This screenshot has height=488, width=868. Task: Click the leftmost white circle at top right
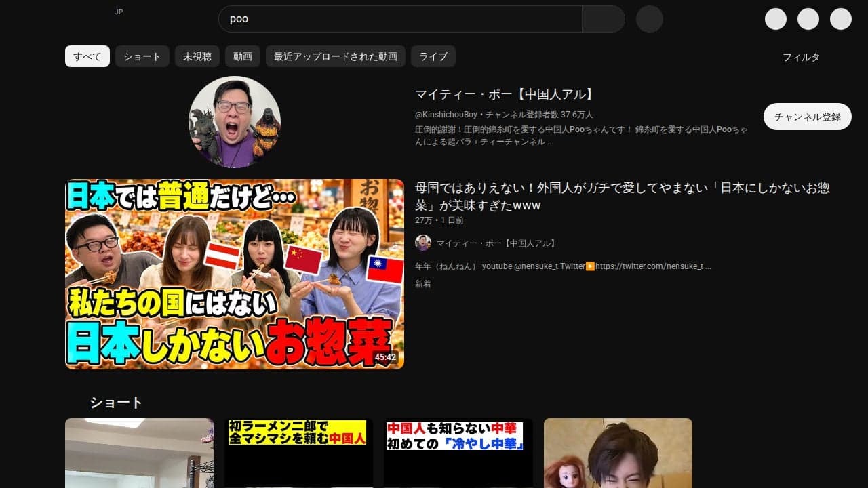tap(776, 19)
